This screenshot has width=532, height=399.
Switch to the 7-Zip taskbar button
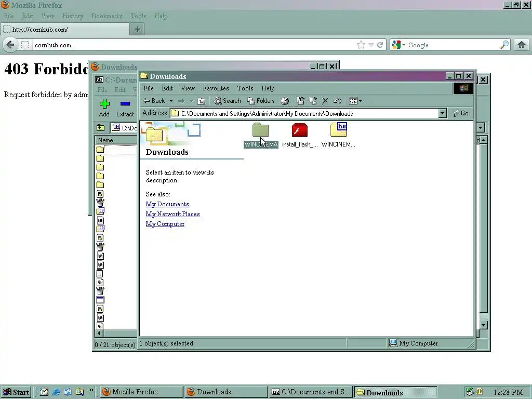coord(311,392)
